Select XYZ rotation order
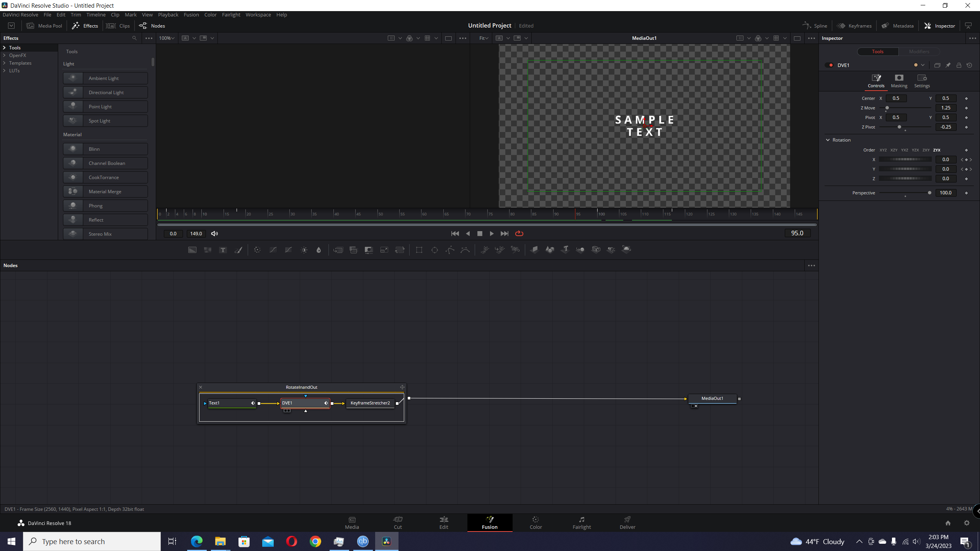980x551 pixels. click(x=883, y=150)
